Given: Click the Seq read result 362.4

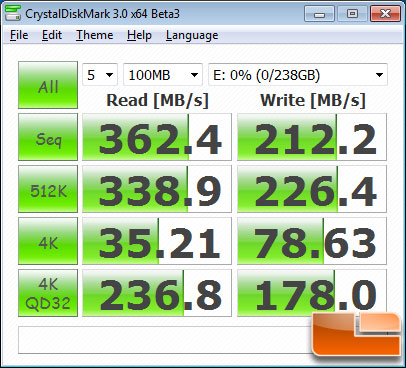Looking at the screenshot, I should [x=157, y=137].
